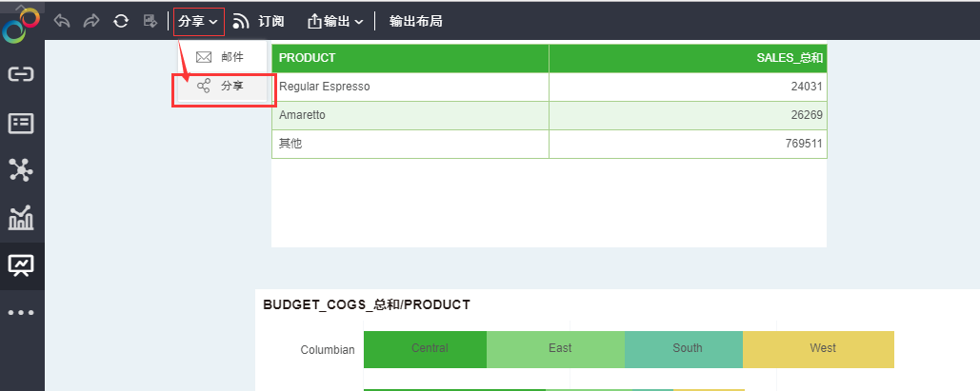Click the East bar segment for Columbian
This screenshot has height=391, width=980.
[x=555, y=349]
